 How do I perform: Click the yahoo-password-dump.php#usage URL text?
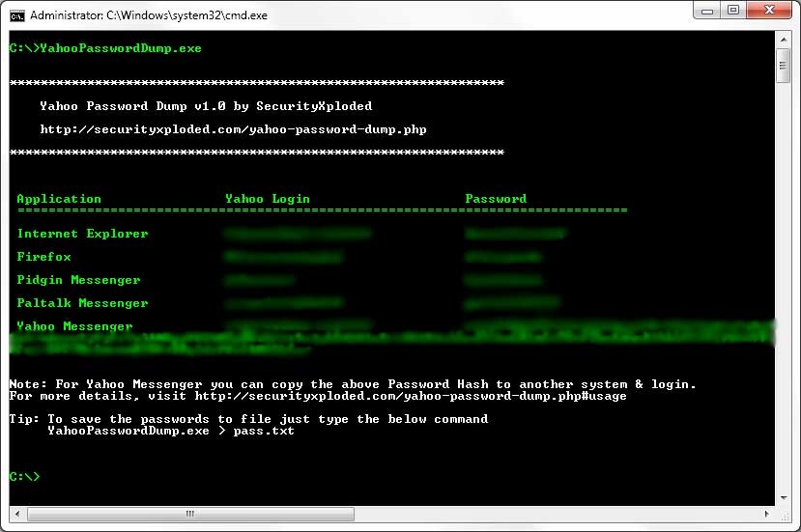pos(411,396)
